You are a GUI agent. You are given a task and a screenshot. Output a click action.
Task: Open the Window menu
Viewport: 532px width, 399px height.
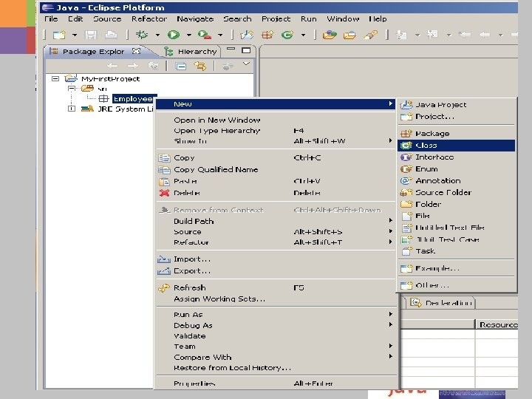coord(343,19)
